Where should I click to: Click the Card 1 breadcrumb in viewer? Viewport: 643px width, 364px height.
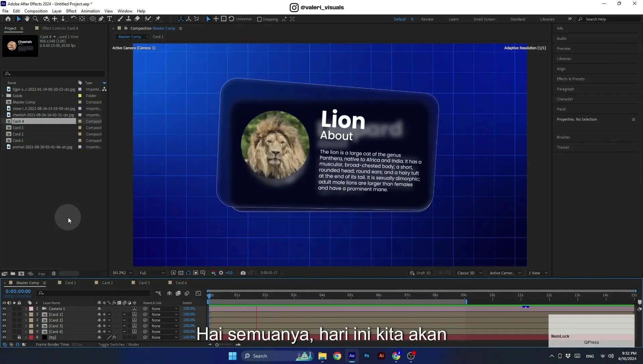click(158, 37)
